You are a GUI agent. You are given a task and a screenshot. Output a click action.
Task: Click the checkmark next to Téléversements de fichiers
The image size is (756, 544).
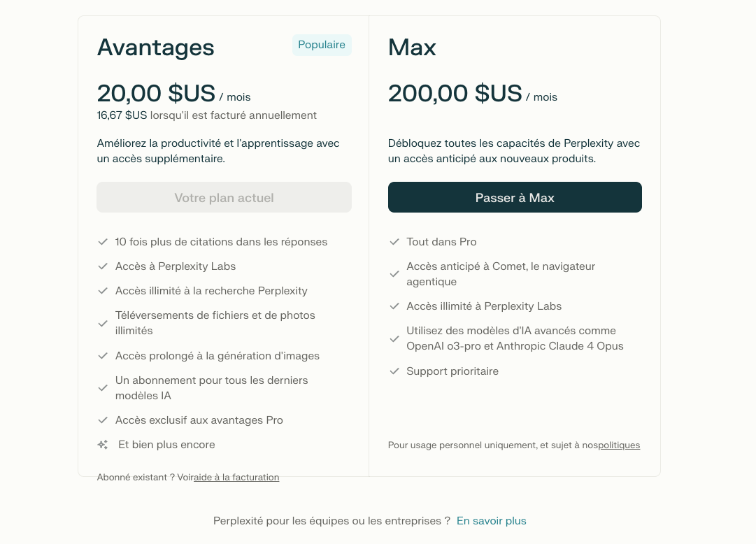(x=103, y=323)
